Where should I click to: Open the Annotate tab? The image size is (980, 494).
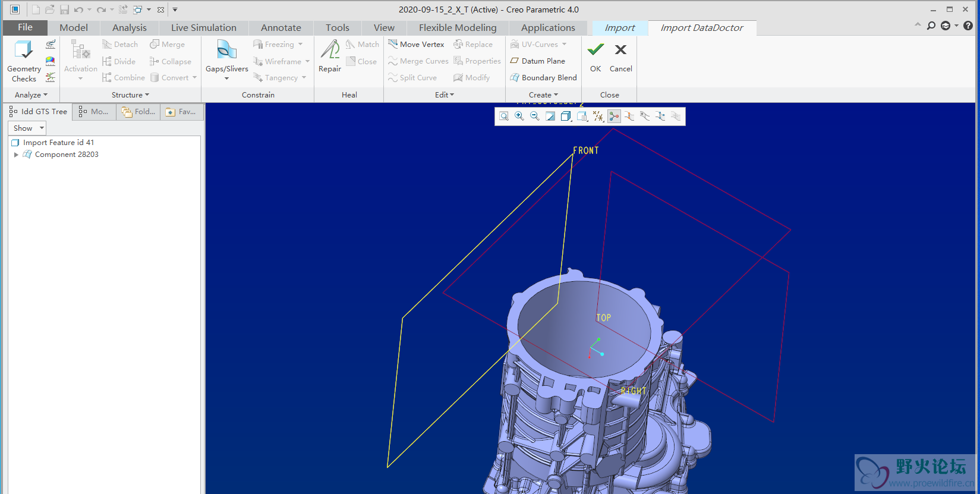(281, 28)
